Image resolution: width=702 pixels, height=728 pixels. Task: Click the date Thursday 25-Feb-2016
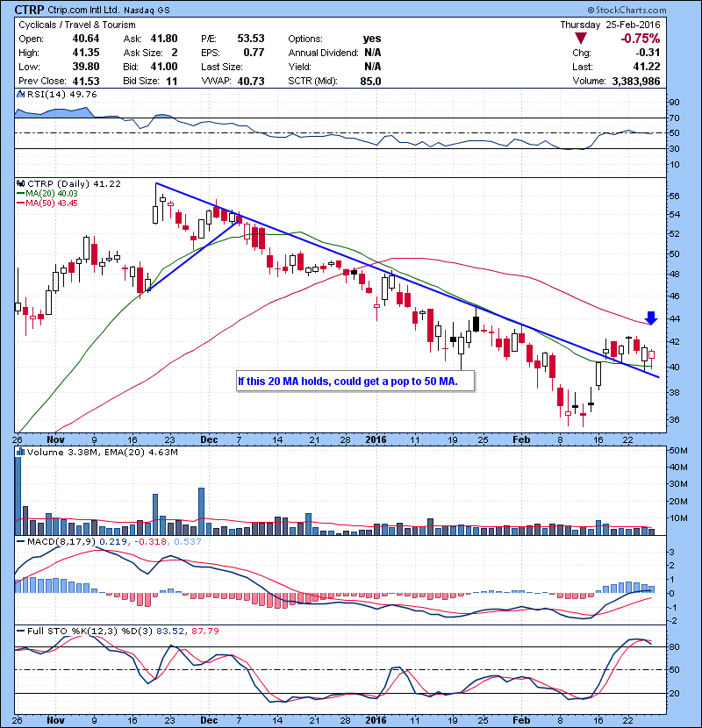coord(610,25)
